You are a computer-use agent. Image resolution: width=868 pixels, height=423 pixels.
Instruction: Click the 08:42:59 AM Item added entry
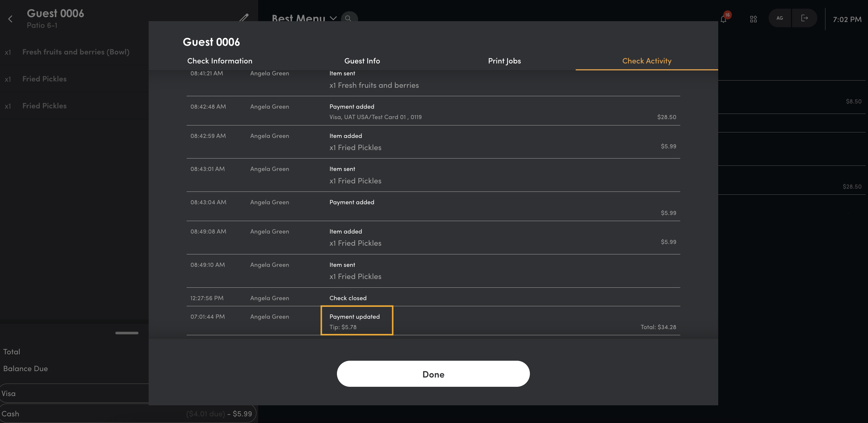[x=433, y=142]
